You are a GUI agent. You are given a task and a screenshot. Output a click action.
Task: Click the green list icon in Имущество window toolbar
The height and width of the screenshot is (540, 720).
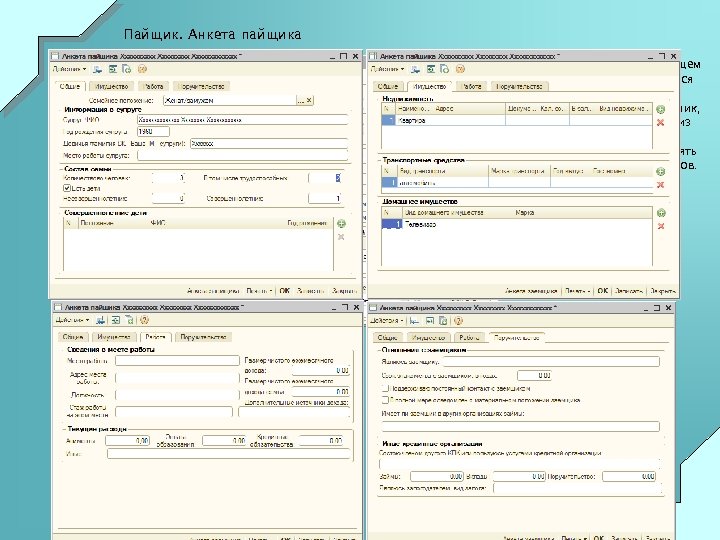point(431,69)
